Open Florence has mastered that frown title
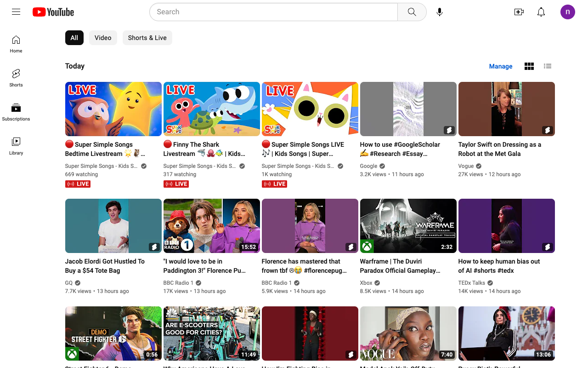The width and height of the screenshot is (588, 368). coord(305,266)
